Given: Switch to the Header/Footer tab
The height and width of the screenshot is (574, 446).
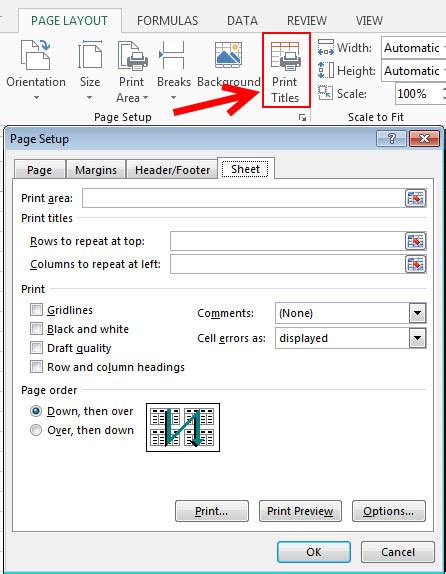Looking at the screenshot, I should click(172, 170).
